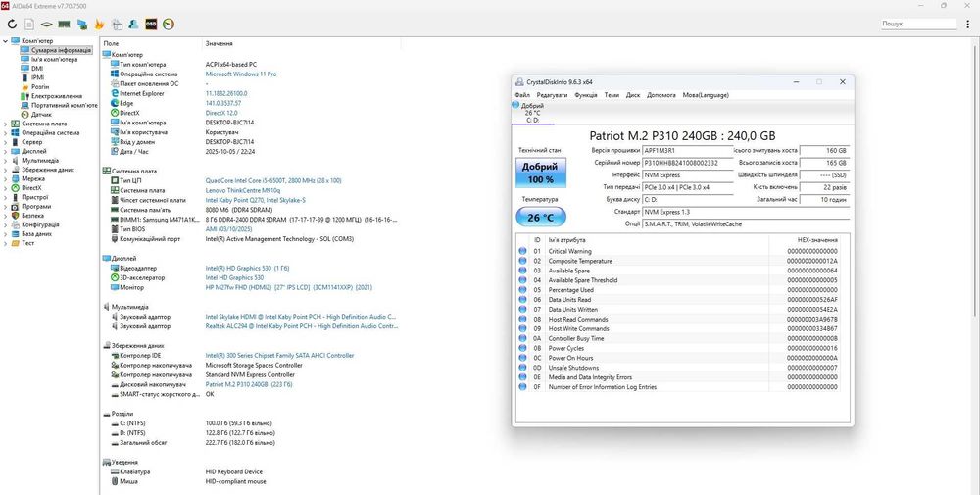Launch the disk benchmark icon in AIDA64 toolbar
Screen dimensions: 980x495
(46, 25)
